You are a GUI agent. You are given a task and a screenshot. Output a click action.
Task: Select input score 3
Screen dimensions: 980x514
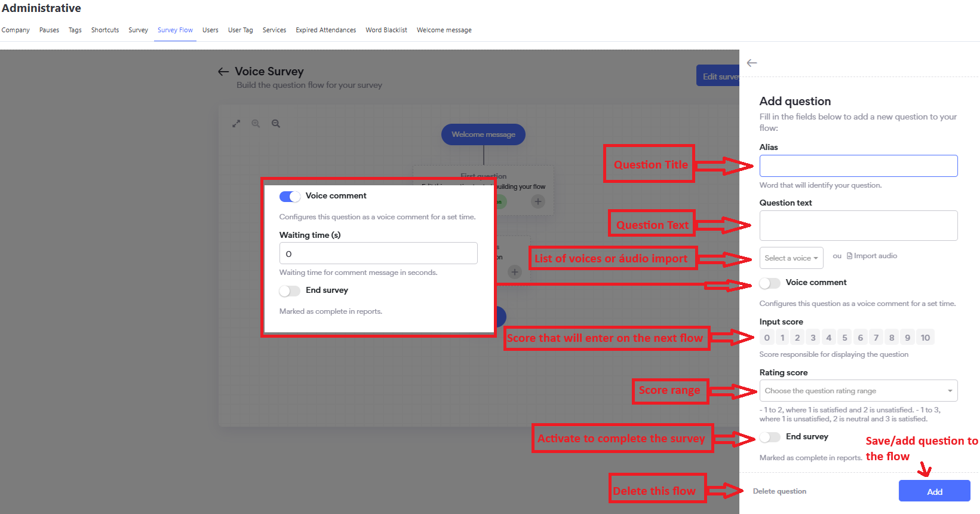tap(813, 338)
